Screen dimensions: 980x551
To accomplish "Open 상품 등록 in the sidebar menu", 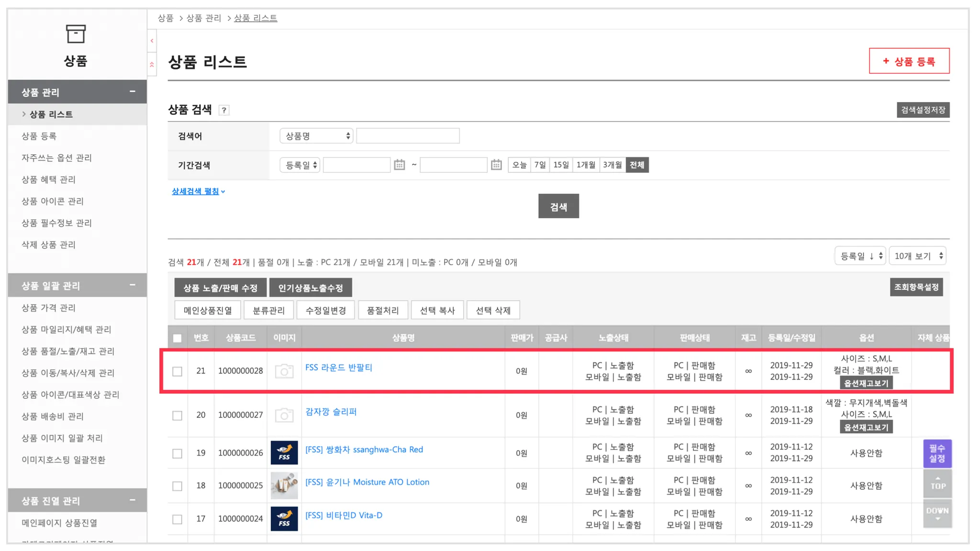I will [x=39, y=136].
